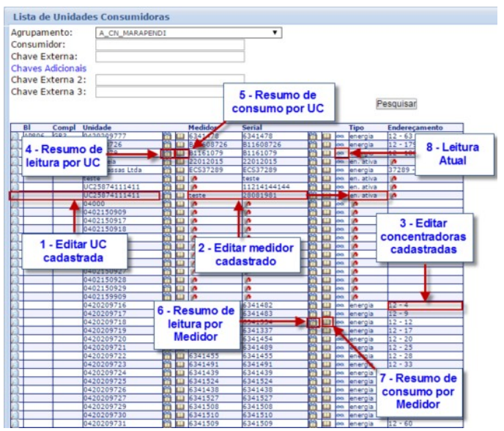Image resolution: width=504 pixels, height=431 pixels.
Task: Open UC reading summary icon for unit 0420209724
Action: 167,372
